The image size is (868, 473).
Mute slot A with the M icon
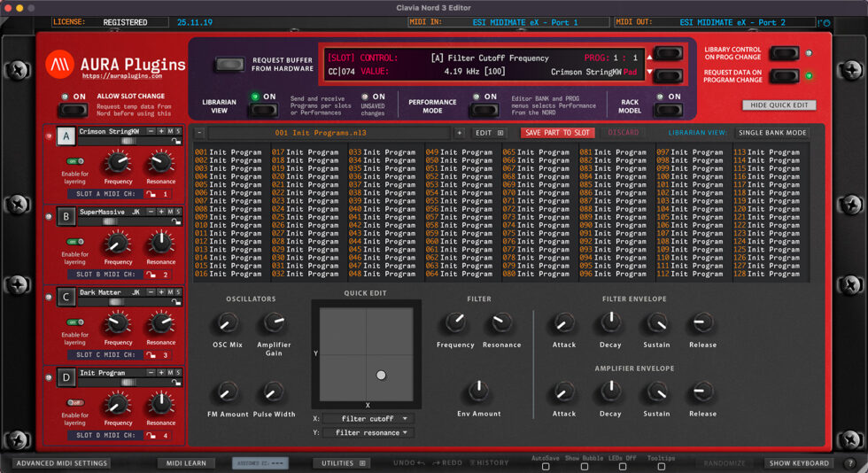(x=170, y=131)
